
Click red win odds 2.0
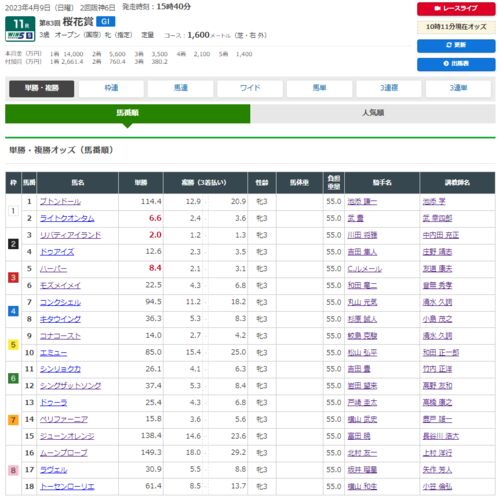click(155, 235)
